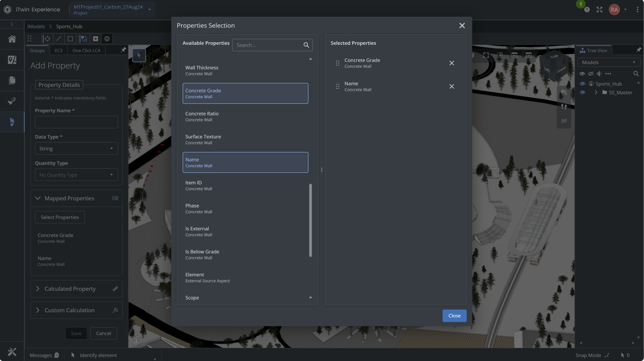Remove Concrete Grade from Selected Properties
The width and height of the screenshot is (644, 361).
click(x=451, y=63)
